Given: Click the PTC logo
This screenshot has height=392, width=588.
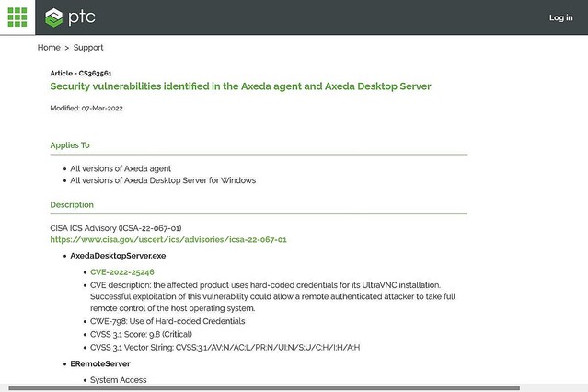Looking at the screenshot, I should [71, 17].
